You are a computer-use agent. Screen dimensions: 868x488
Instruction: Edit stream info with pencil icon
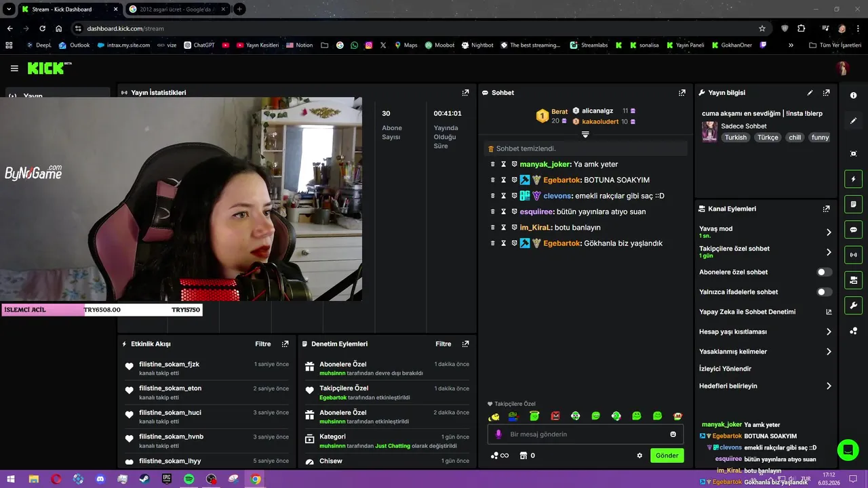tap(810, 93)
